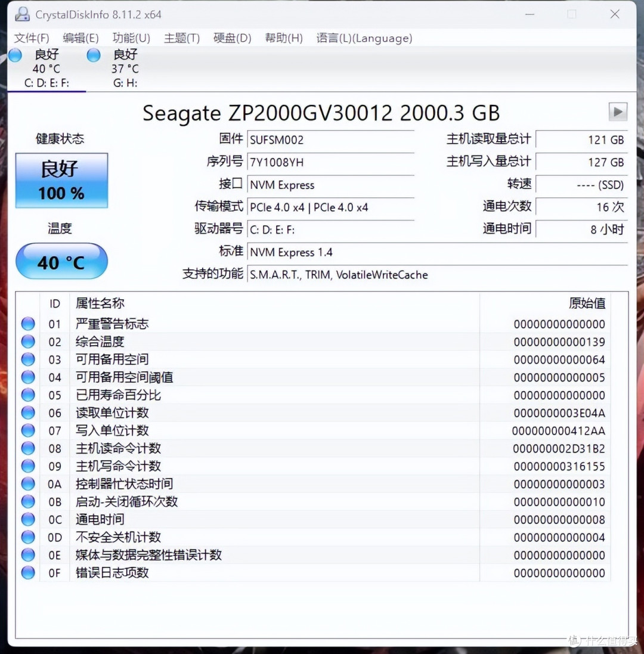Select the attribute text 综合温度
Screen dimensions: 644x654
coord(100,342)
